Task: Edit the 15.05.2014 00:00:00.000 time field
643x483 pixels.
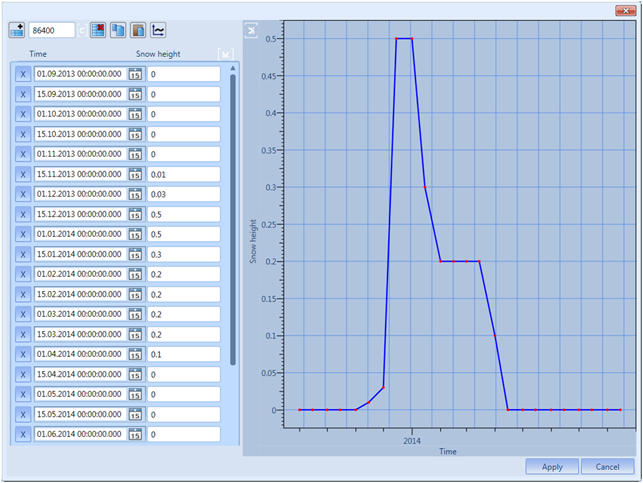Action: tap(81, 414)
